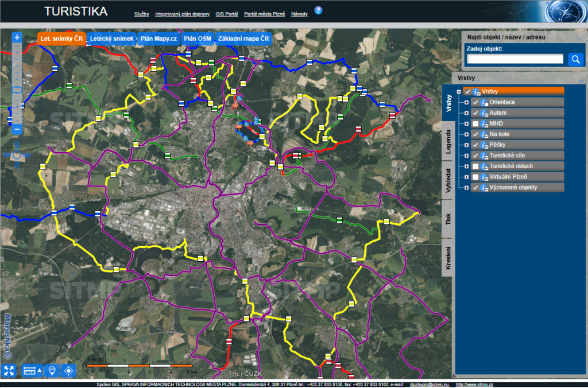The height and width of the screenshot is (388, 588).
Task: Click the info icon next to Orientace
Action: 484,102
